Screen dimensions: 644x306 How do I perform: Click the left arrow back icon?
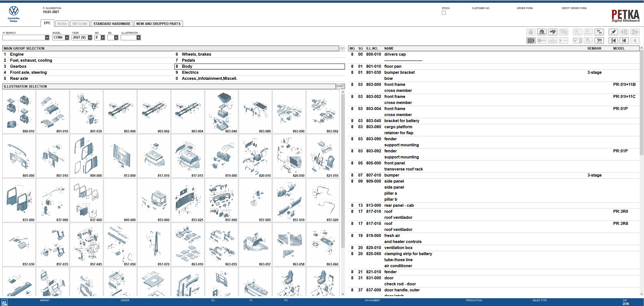click(635, 41)
